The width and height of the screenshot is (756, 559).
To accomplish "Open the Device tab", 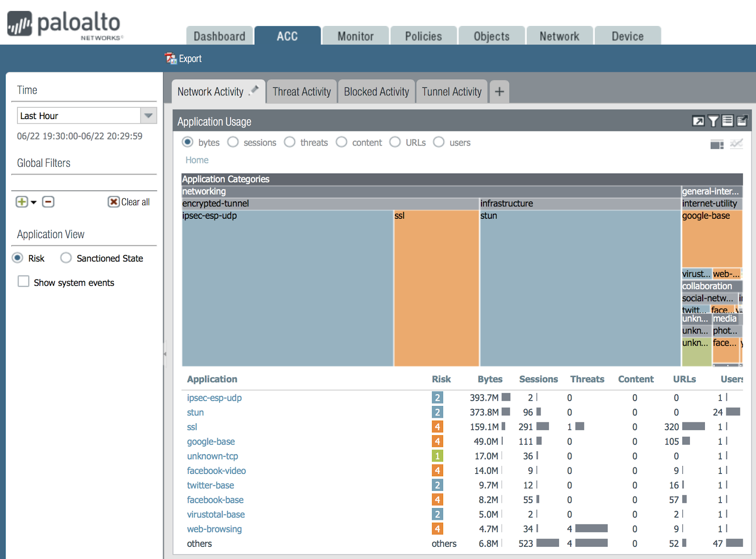I will [x=627, y=36].
